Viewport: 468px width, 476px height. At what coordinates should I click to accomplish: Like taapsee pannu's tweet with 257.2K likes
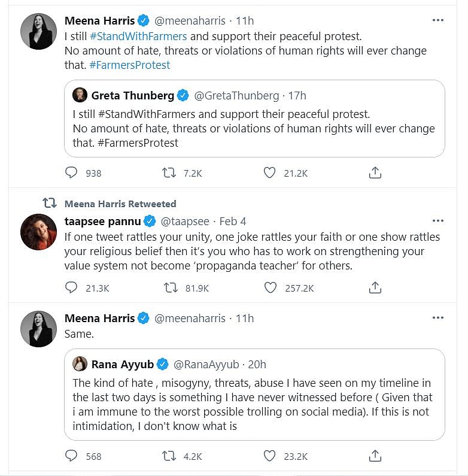[x=271, y=288]
